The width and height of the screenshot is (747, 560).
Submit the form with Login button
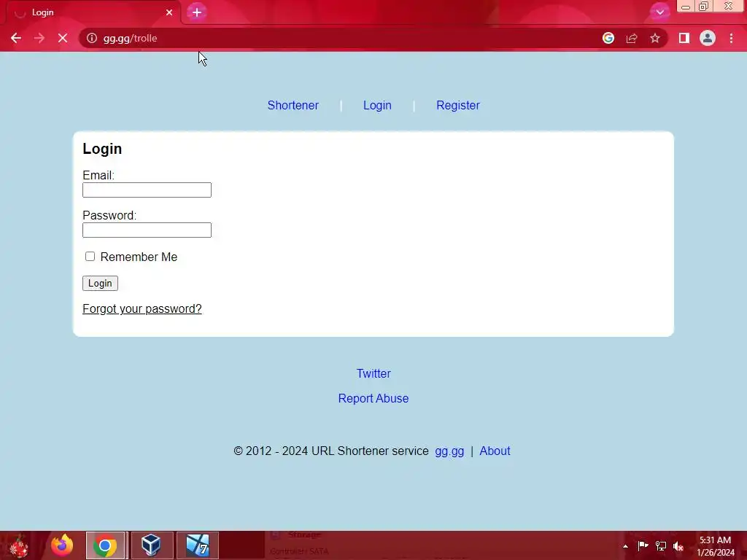coord(100,284)
